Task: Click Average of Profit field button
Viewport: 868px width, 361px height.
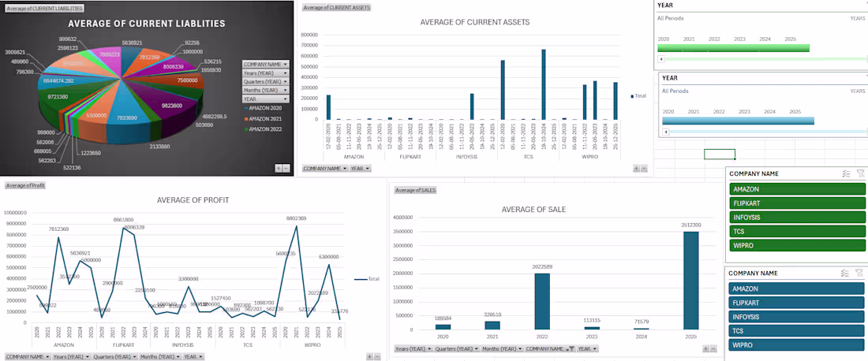Action: pyautogui.click(x=25, y=185)
